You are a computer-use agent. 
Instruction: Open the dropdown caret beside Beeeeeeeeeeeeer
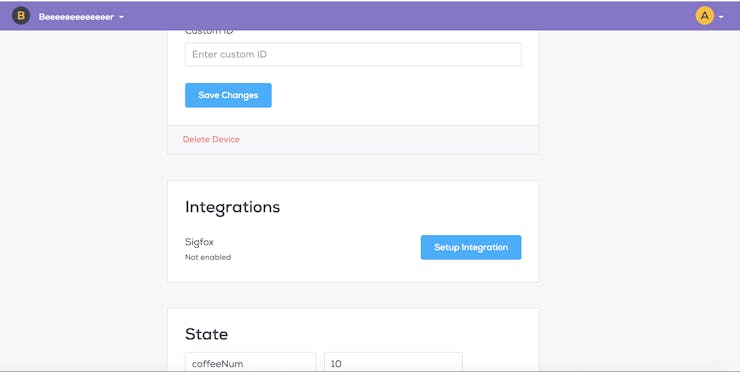tap(121, 17)
